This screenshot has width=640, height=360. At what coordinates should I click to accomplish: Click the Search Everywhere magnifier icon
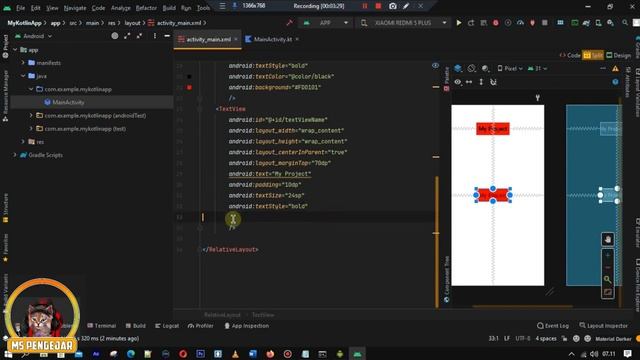pos(625,23)
